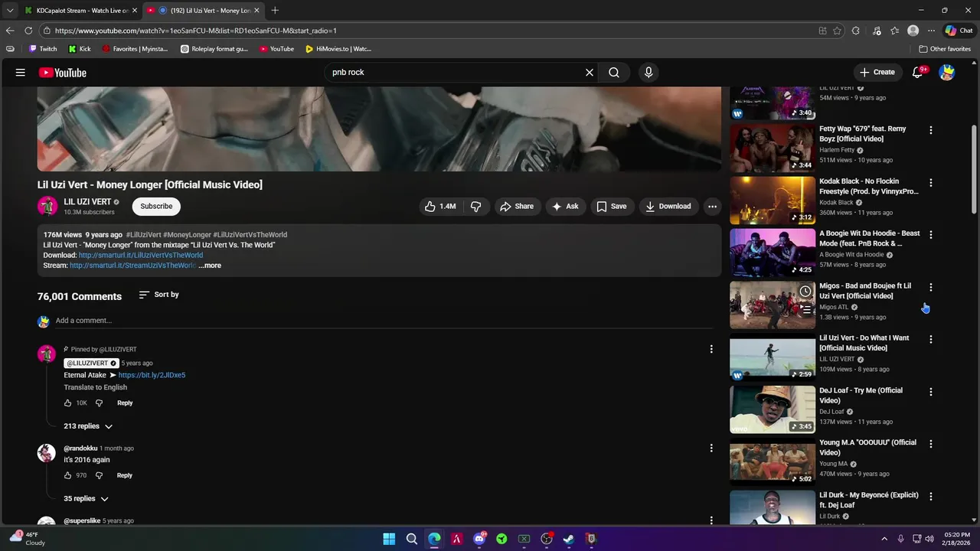980x551 pixels.
Task: Play DeJ Loaf Try Me video
Action: [x=773, y=409]
